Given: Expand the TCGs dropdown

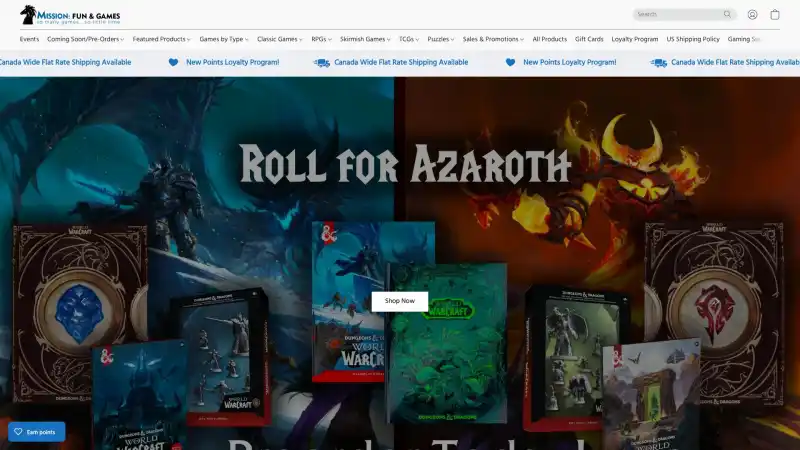Looking at the screenshot, I should 409,39.
